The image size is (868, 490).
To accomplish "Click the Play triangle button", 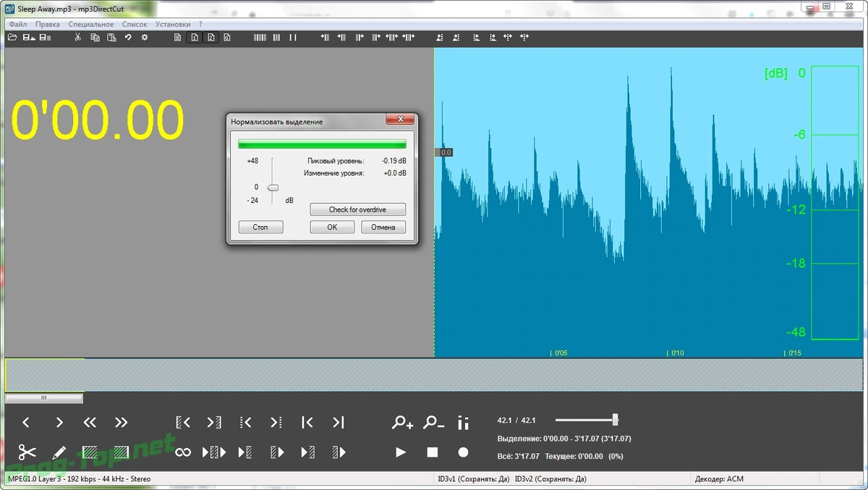I will 401,452.
